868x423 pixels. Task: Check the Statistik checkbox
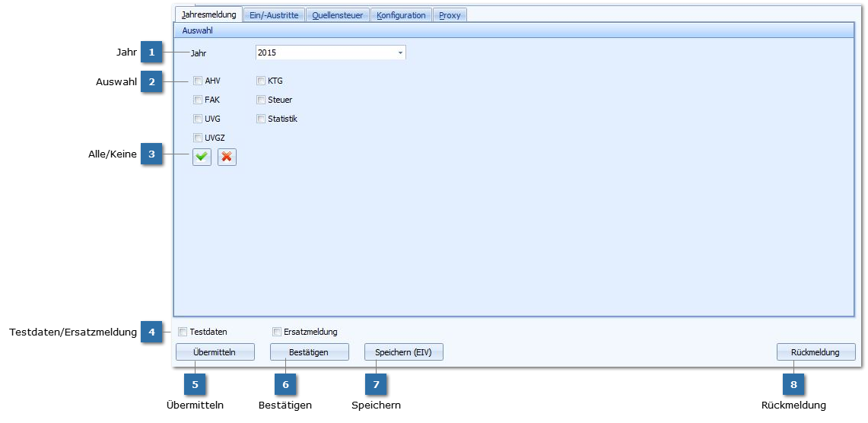261,119
